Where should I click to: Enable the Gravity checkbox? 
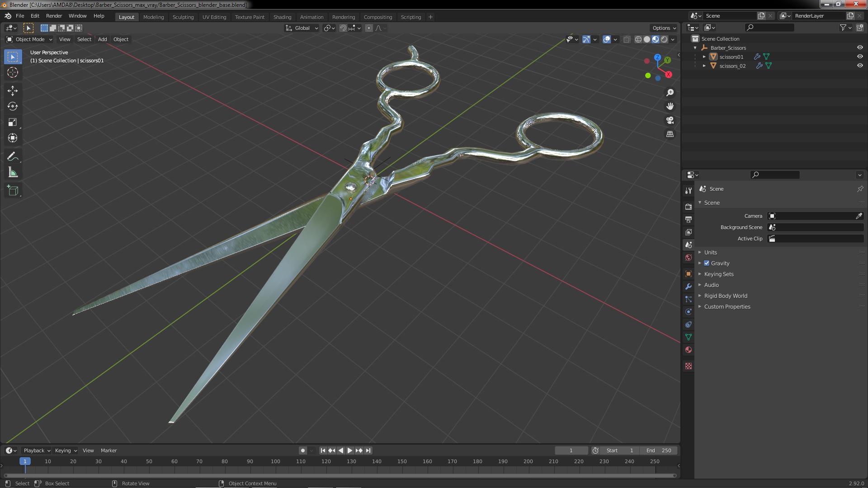pyautogui.click(x=707, y=263)
